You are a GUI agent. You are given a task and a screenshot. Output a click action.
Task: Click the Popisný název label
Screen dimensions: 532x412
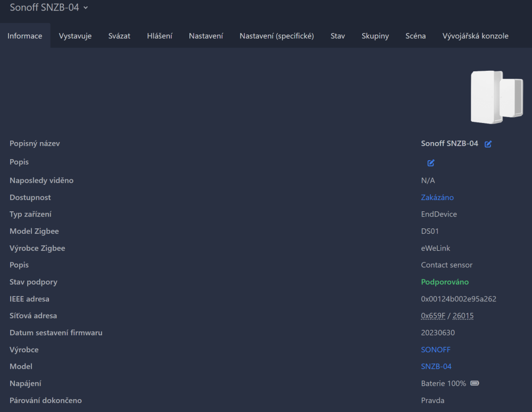(x=35, y=143)
